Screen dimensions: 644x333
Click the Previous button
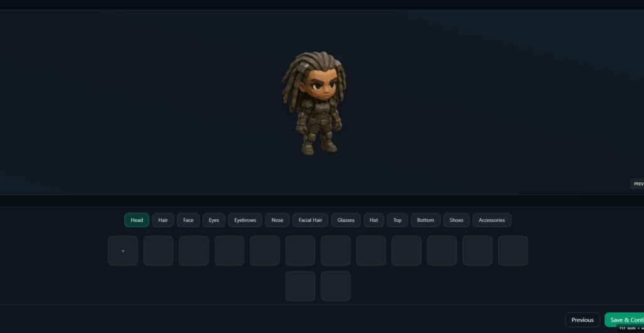(582, 320)
